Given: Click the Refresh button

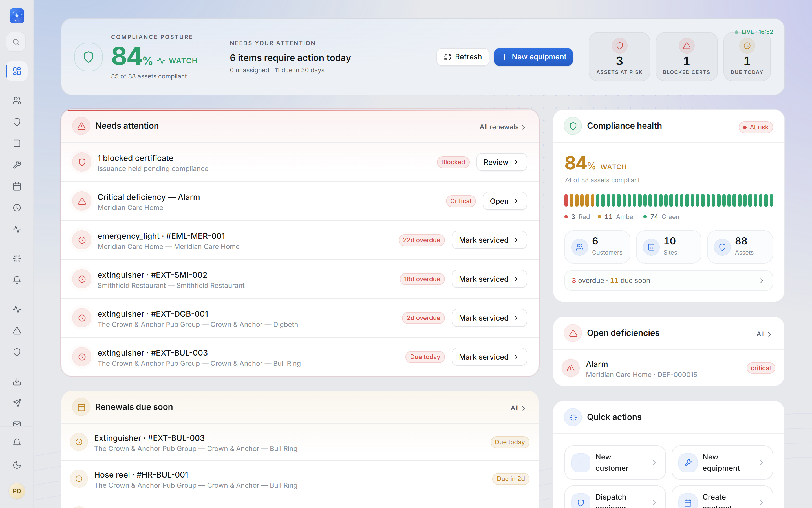Looking at the screenshot, I should tap(463, 57).
